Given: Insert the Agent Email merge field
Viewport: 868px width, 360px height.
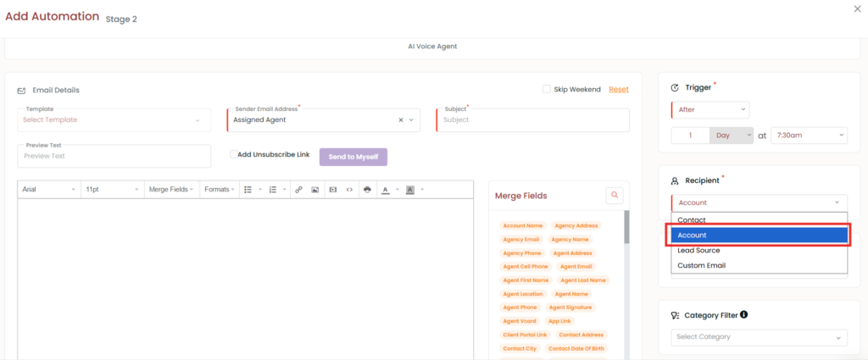Looking at the screenshot, I should coord(576,267).
